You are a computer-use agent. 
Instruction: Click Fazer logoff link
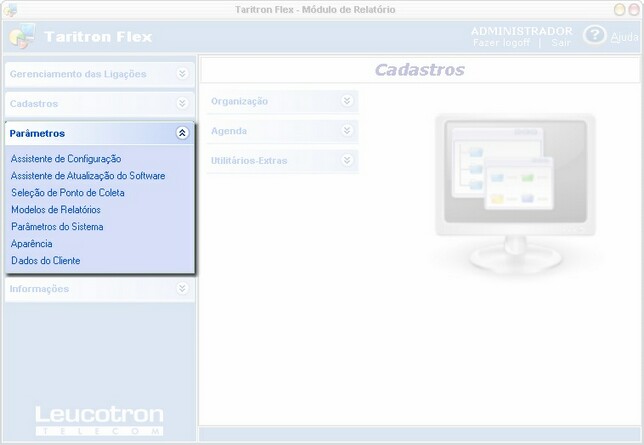(x=501, y=43)
